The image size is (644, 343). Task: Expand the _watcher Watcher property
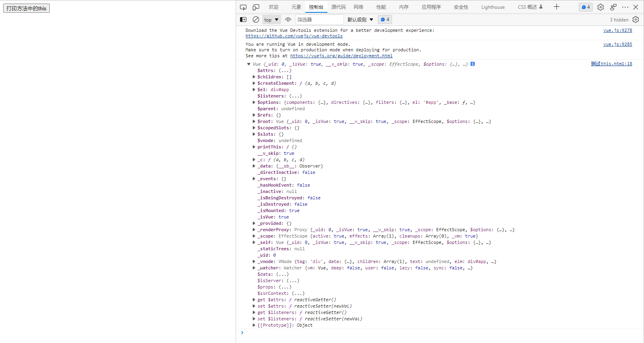pos(254,268)
